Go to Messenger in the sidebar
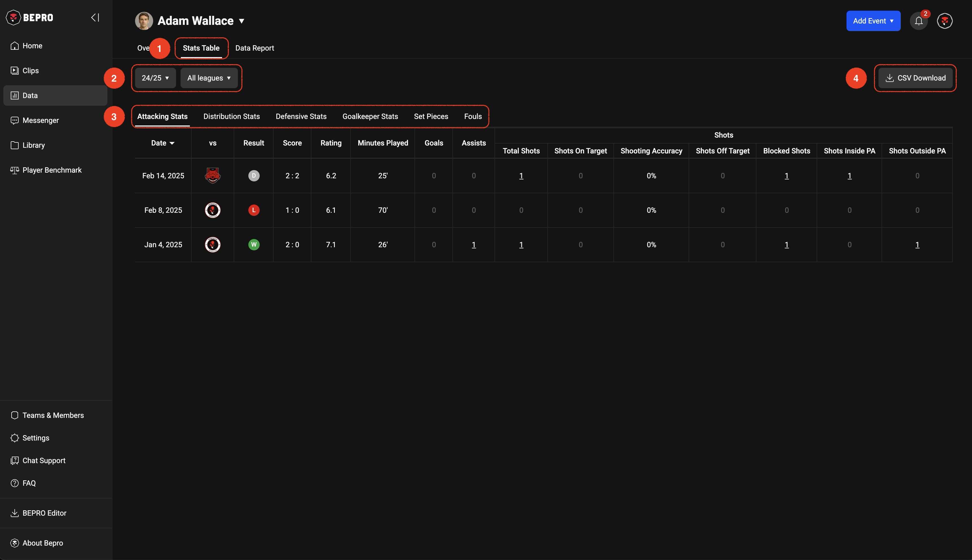 pos(40,120)
